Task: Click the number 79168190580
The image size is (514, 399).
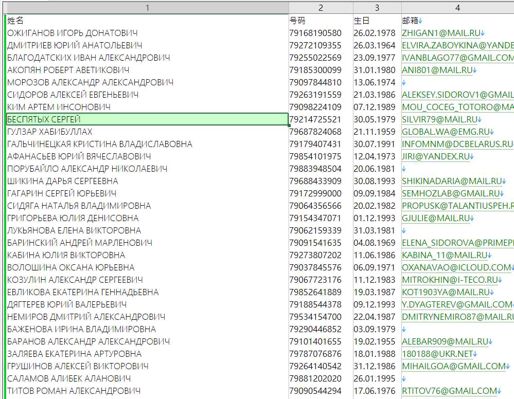Action: point(315,33)
